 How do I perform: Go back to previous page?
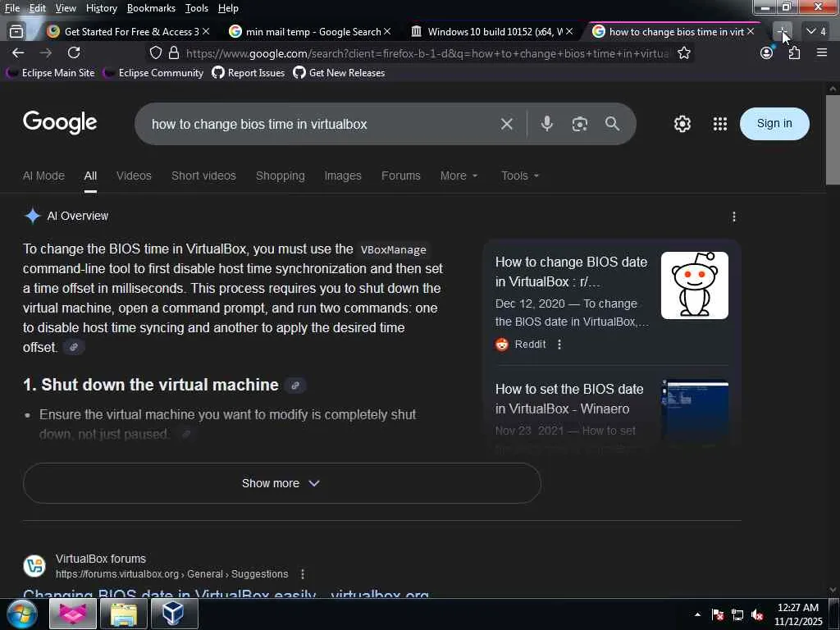click(18, 52)
